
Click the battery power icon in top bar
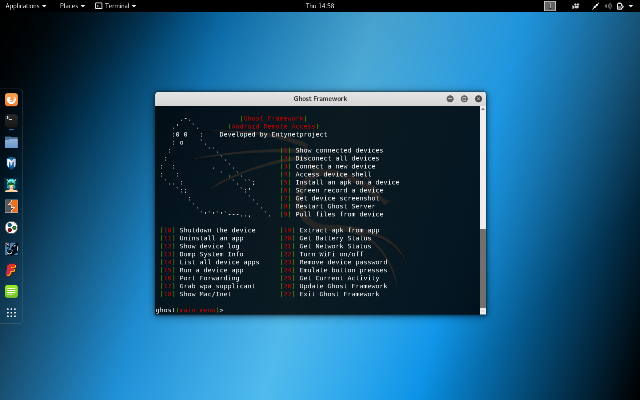point(620,6)
